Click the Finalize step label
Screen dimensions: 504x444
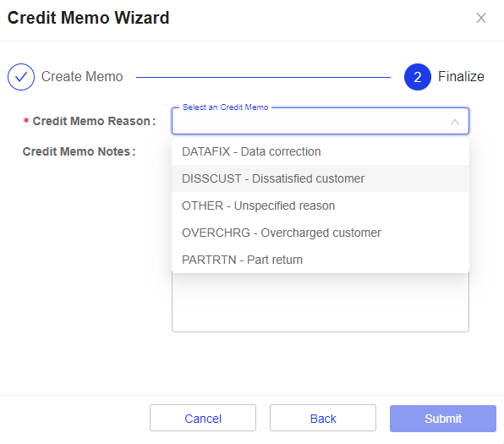click(x=461, y=76)
